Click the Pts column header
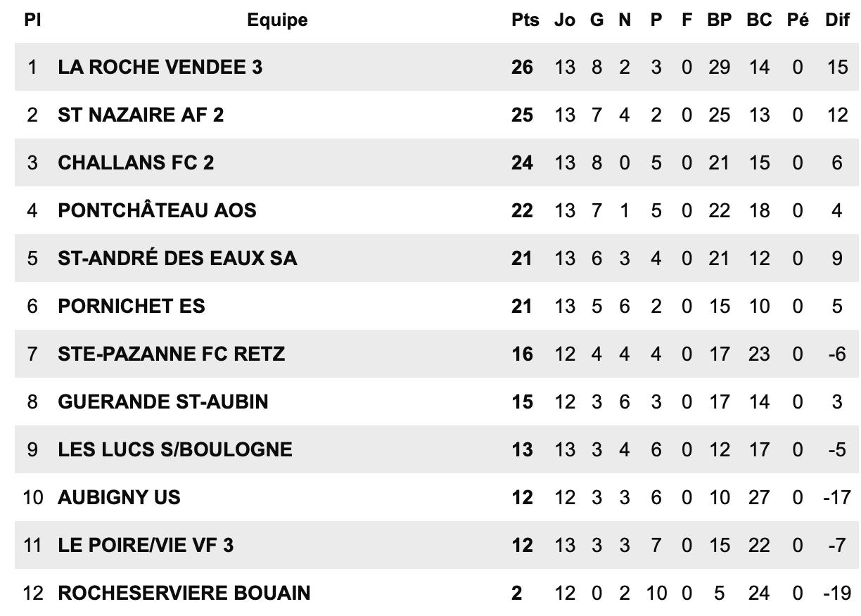The width and height of the screenshot is (861, 616). pyautogui.click(x=525, y=20)
